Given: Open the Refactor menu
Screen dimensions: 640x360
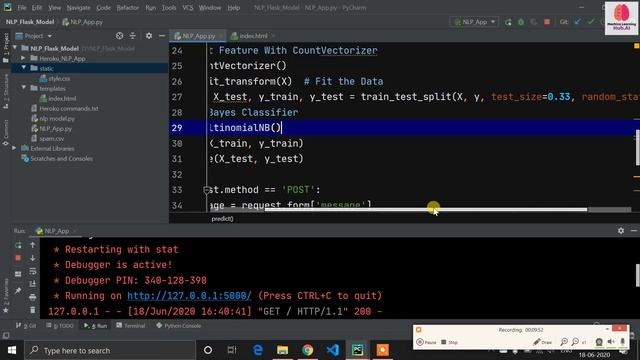Looking at the screenshot, I should 127,8.
